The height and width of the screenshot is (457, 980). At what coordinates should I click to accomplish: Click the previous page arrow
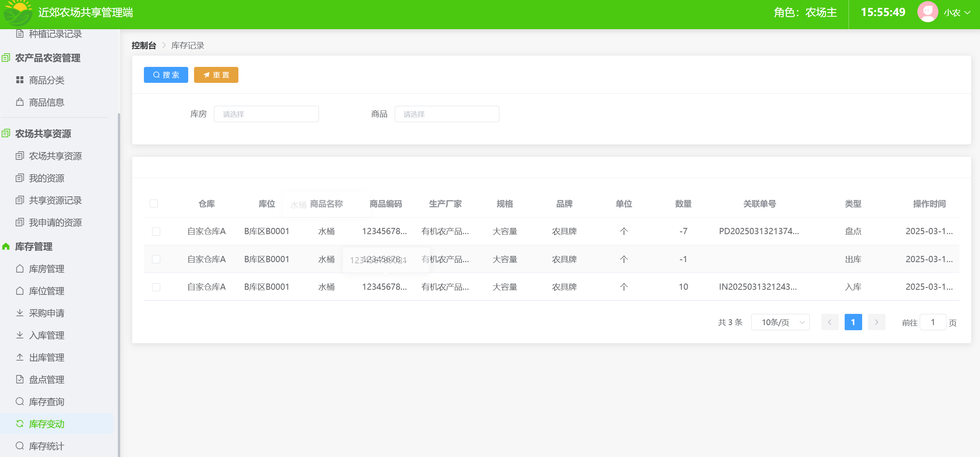[x=830, y=322]
